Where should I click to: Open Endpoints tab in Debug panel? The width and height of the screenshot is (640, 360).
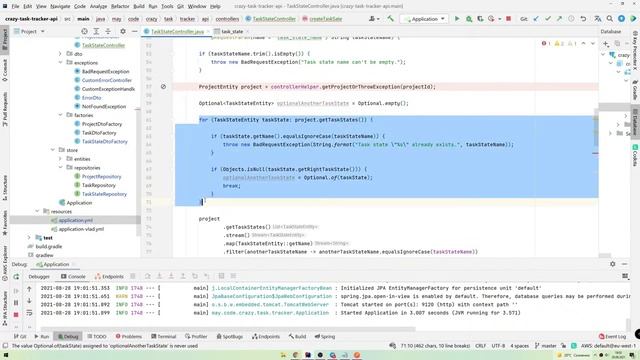coord(109,276)
